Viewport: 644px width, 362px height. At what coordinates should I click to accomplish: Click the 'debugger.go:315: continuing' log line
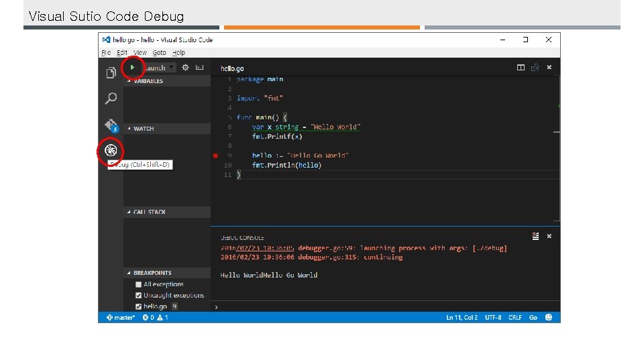[x=311, y=257]
